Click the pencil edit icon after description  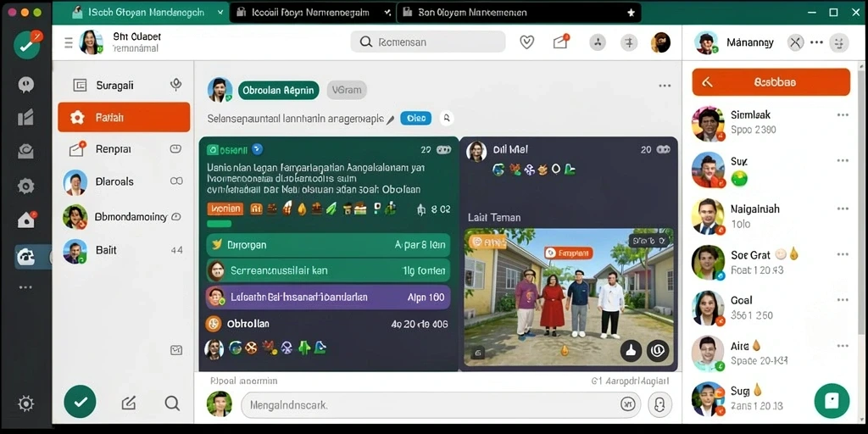(390, 119)
